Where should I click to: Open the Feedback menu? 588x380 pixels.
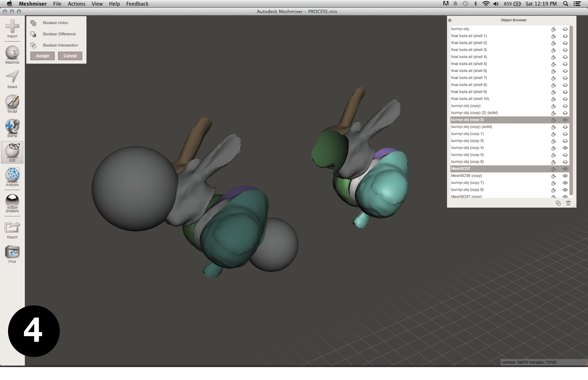(x=137, y=4)
